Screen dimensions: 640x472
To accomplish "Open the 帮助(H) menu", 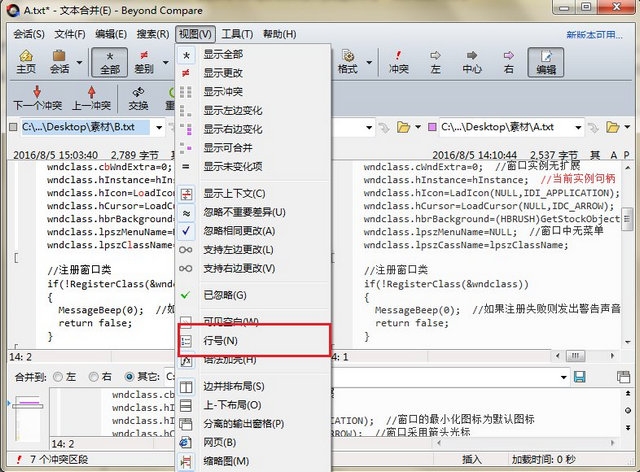I will (279, 34).
